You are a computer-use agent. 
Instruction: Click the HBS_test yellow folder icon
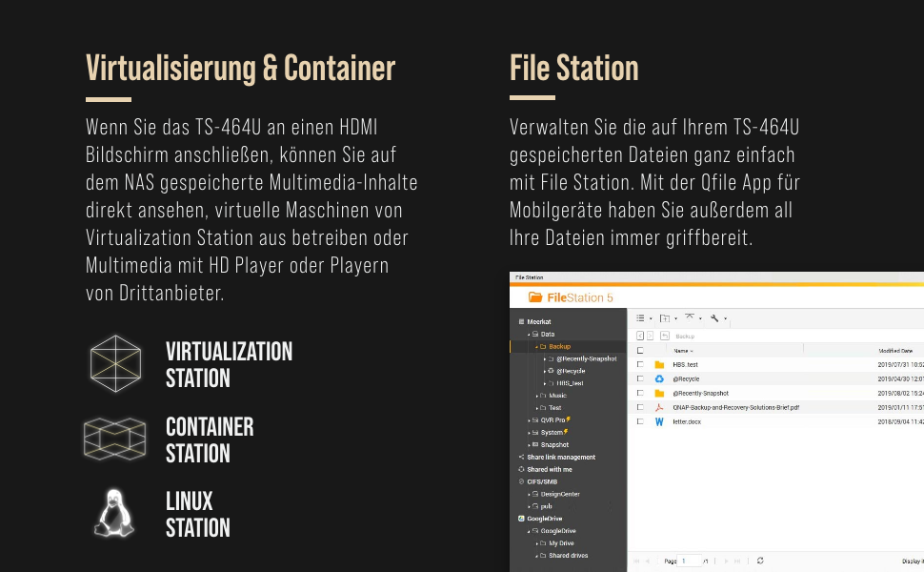click(x=659, y=365)
